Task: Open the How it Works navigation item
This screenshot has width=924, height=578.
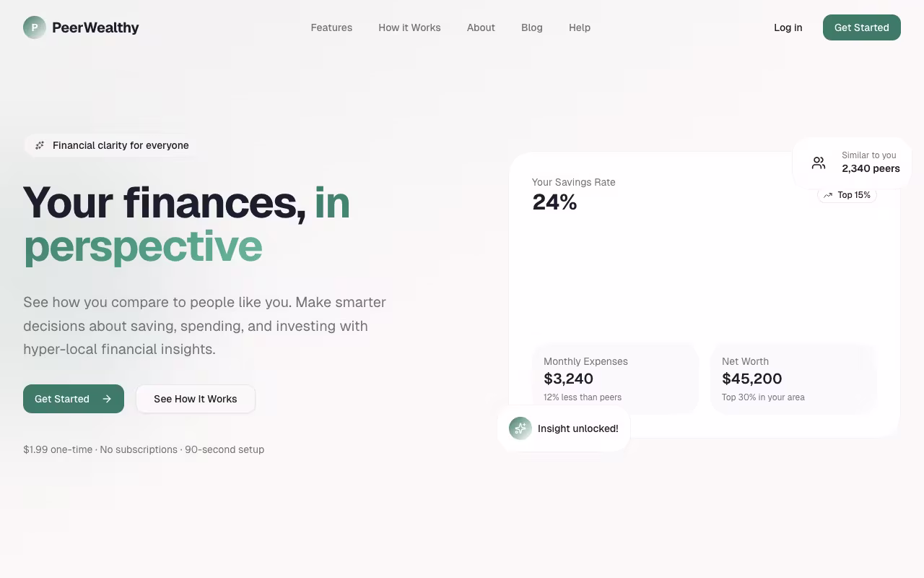Action: (x=409, y=27)
